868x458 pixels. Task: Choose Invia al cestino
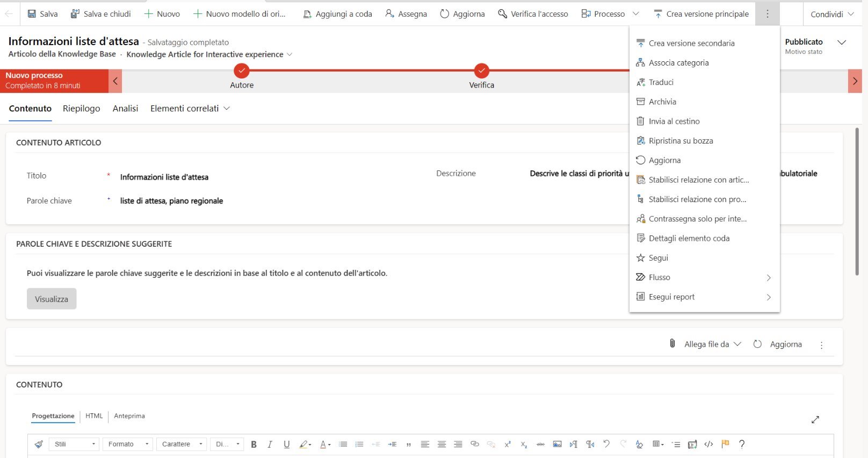704,121
